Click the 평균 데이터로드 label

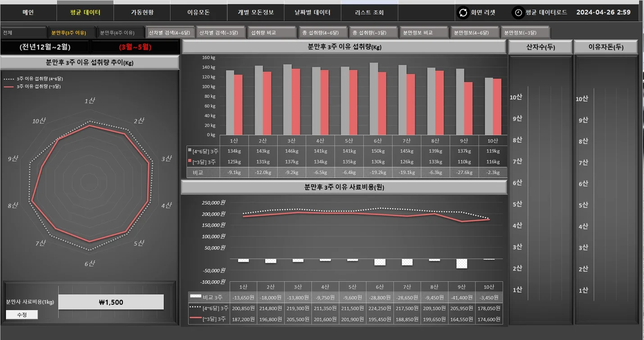coord(546,13)
